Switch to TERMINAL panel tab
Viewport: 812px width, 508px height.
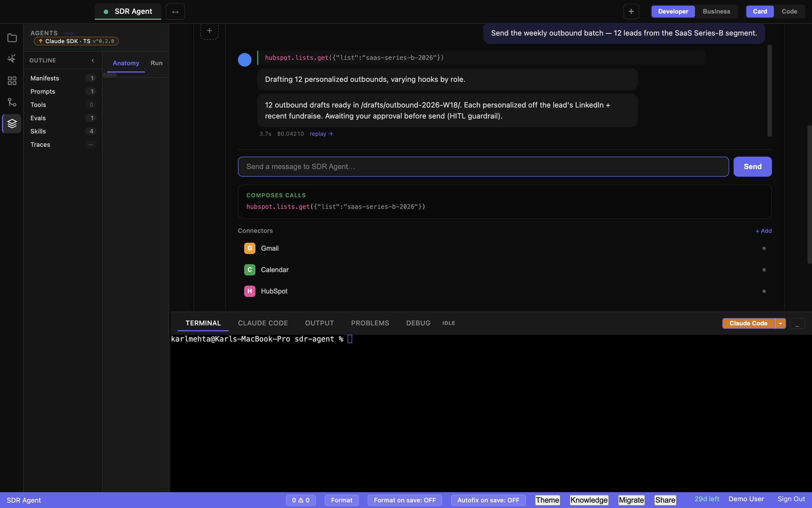click(203, 323)
